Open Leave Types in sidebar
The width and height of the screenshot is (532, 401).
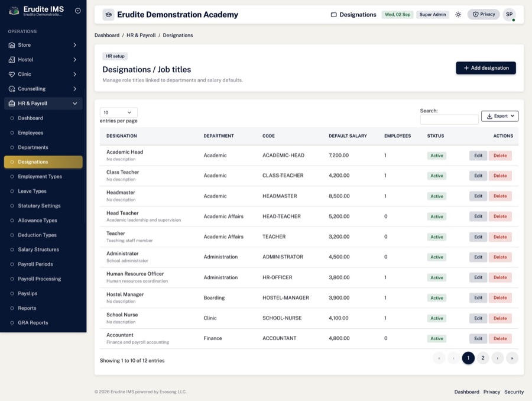click(x=43, y=191)
